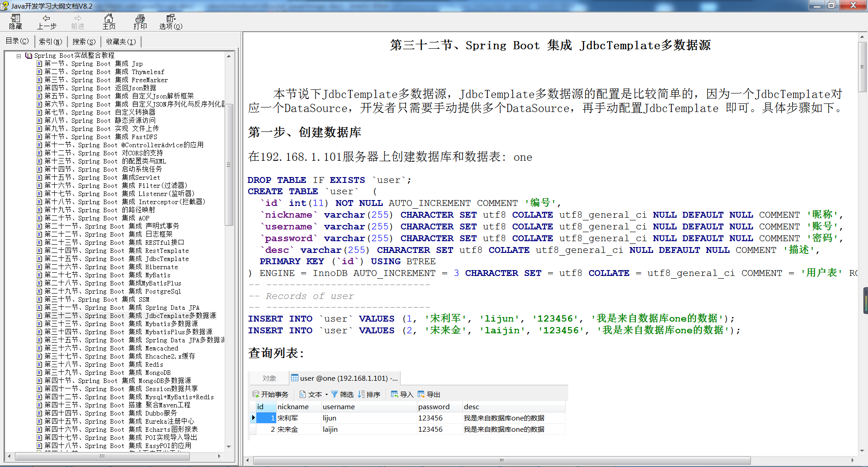
Task: Click the page icon beside 第四十节
Action: point(39,381)
